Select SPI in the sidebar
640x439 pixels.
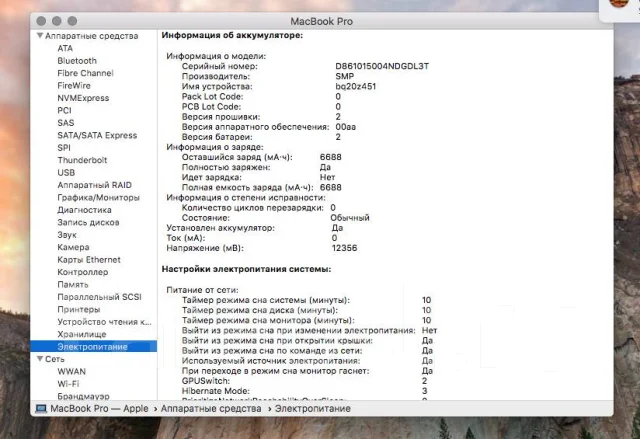click(x=64, y=148)
